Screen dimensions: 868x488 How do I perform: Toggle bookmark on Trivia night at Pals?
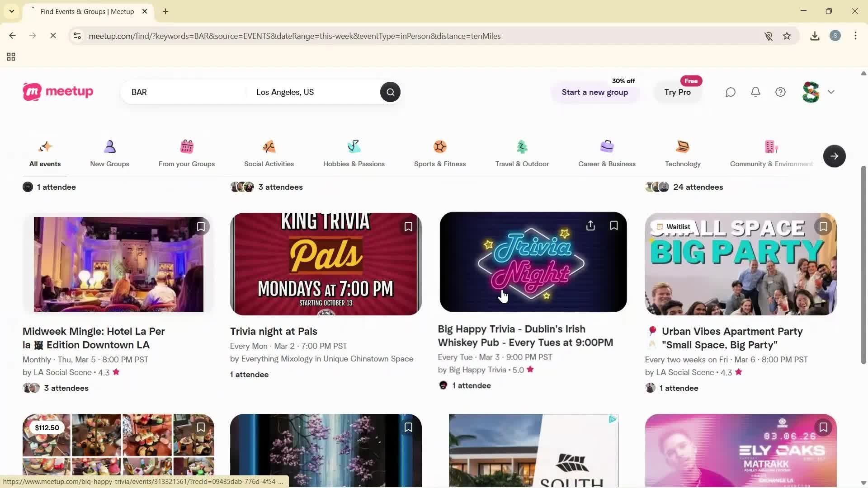tap(408, 226)
